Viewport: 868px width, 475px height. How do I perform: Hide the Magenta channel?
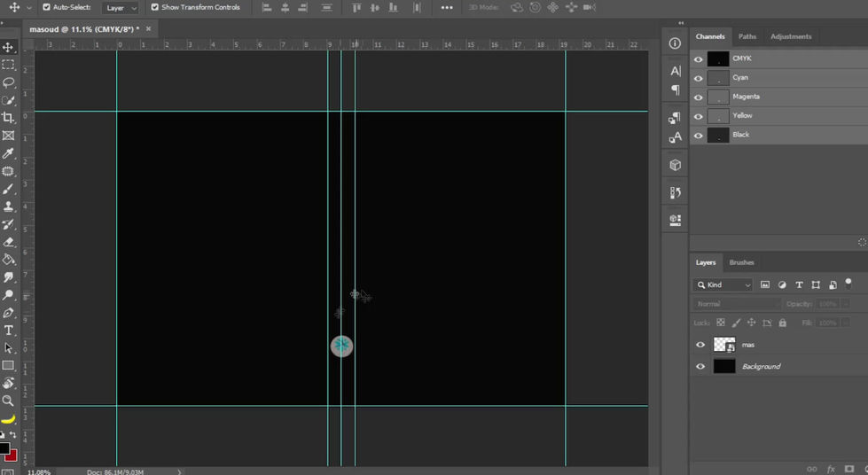point(698,97)
